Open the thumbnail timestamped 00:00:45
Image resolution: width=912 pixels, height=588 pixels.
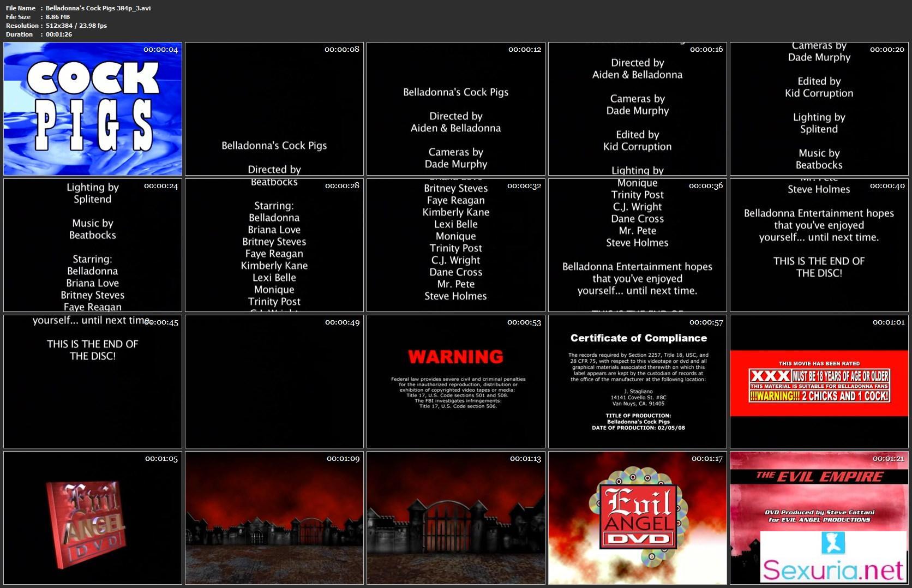tap(93, 381)
